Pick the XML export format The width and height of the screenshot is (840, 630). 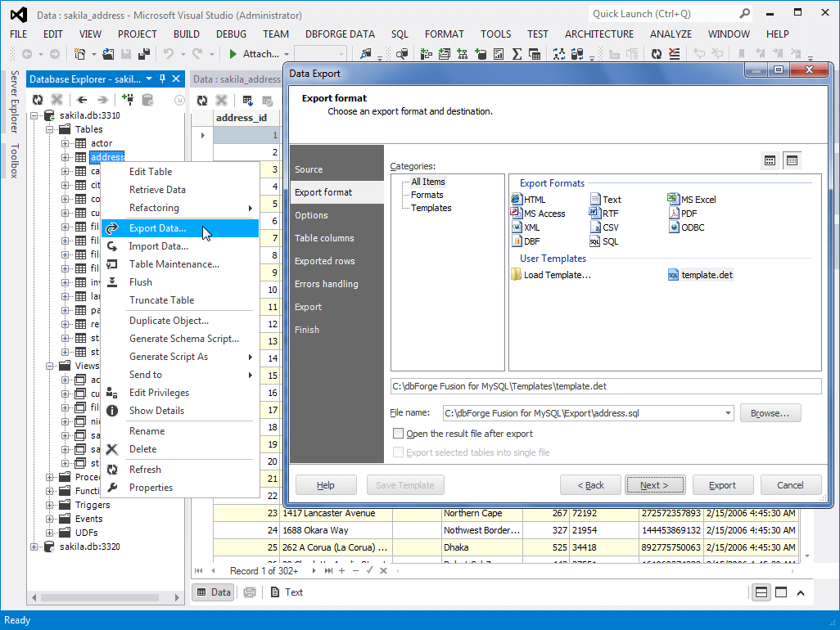tap(526, 227)
